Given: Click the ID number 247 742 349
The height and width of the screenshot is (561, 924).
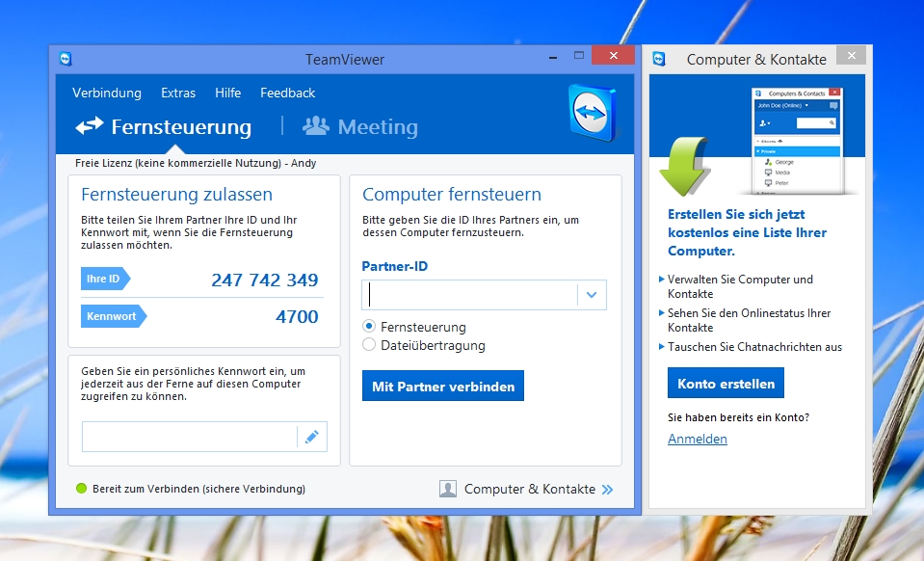Looking at the screenshot, I should (x=265, y=280).
